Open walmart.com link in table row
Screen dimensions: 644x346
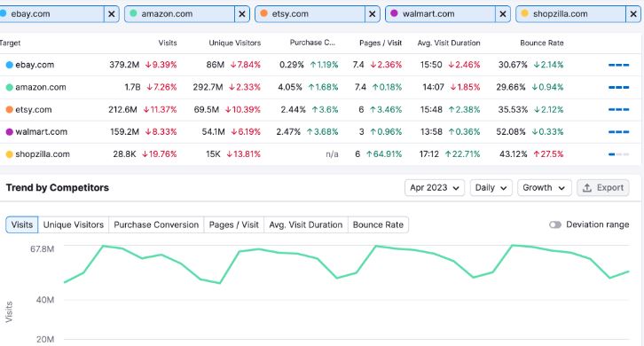pyautogui.click(x=42, y=132)
